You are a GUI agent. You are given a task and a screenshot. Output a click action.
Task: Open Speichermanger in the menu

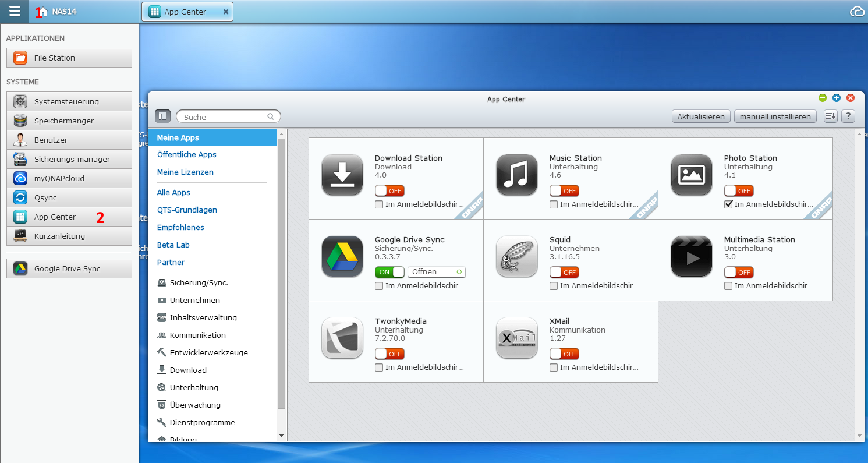(69, 121)
